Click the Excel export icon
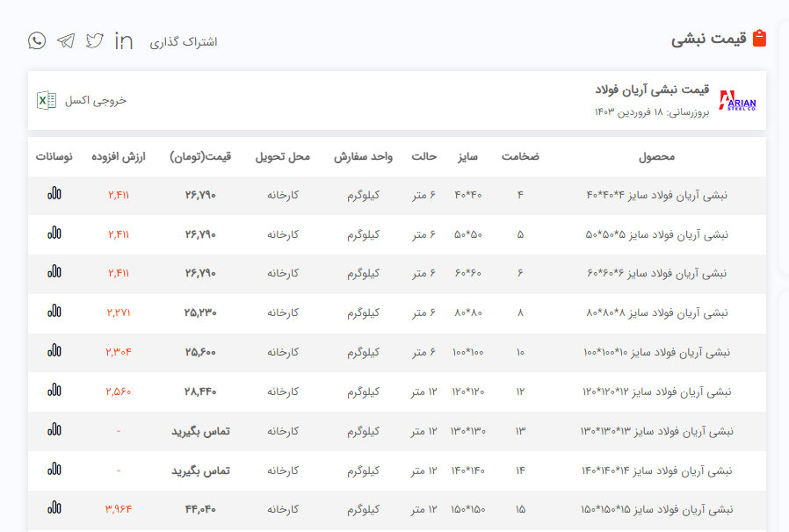Viewport: 789px width, 532px height. coord(46,100)
